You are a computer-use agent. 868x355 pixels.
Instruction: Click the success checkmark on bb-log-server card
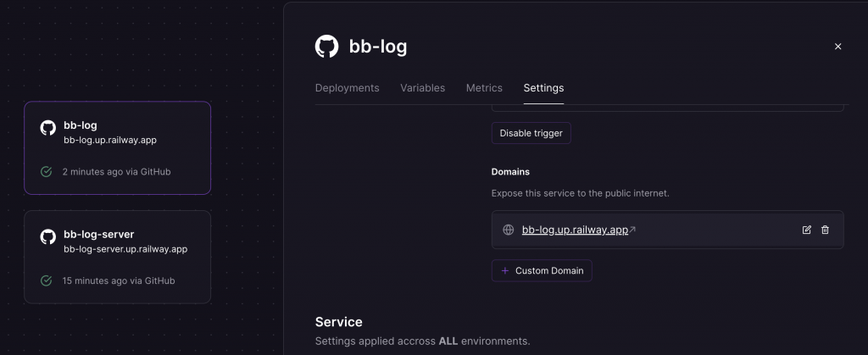point(47,280)
